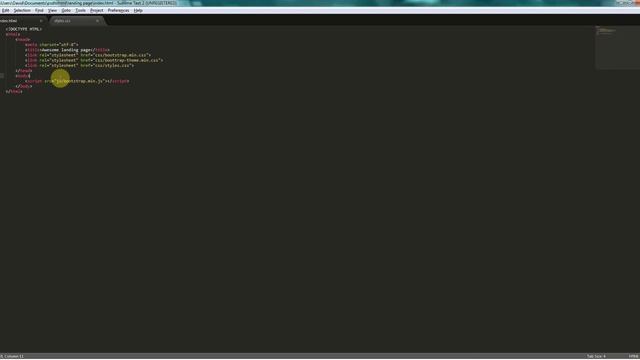Click the DOCTYPE HTML line

pos(24,29)
